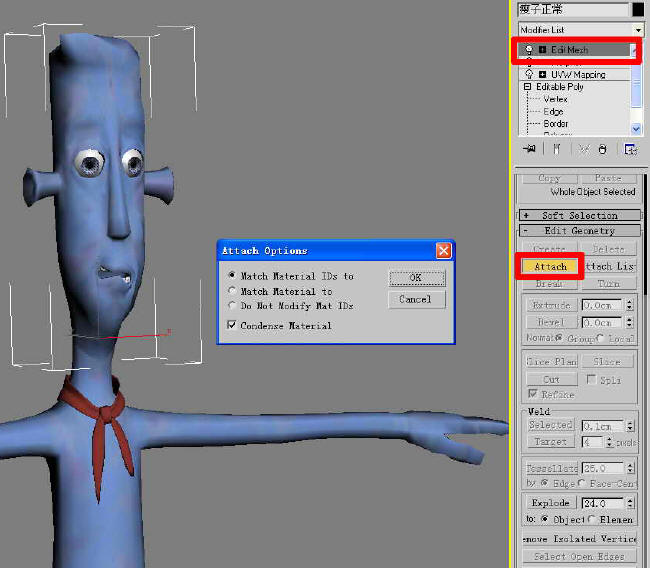
Task: Click the Explode button
Action: point(550,503)
